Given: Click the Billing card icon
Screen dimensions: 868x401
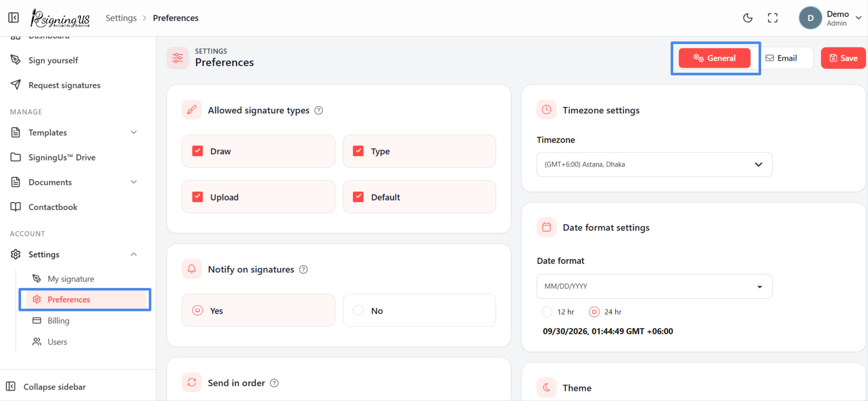Looking at the screenshot, I should (37, 321).
